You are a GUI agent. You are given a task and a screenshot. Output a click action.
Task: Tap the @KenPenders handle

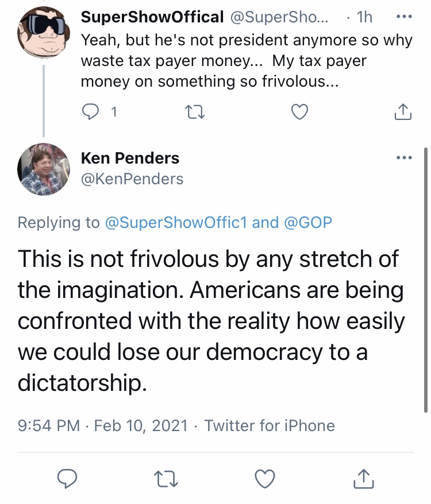click(132, 179)
